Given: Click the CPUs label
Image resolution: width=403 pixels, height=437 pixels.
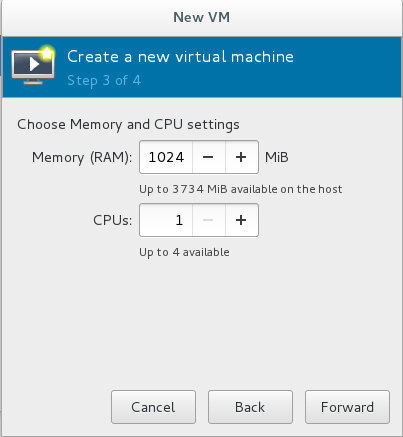Looking at the screenshot, I should pyautogui.click(x=113, y=220).
